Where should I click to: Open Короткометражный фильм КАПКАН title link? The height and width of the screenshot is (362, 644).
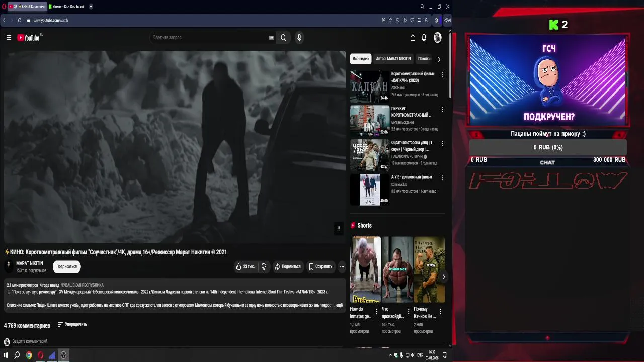tap(413, 77)
